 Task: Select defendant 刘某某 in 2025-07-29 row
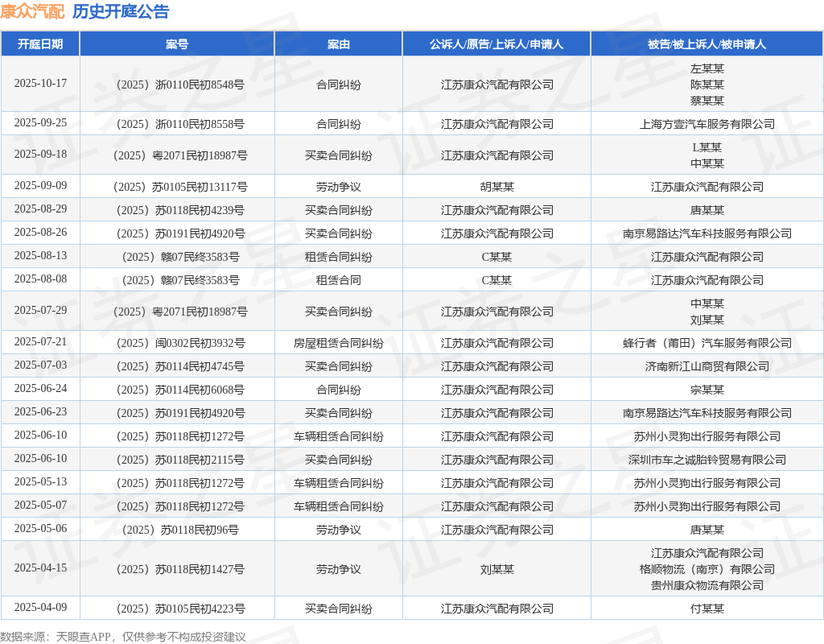(707, 320)
